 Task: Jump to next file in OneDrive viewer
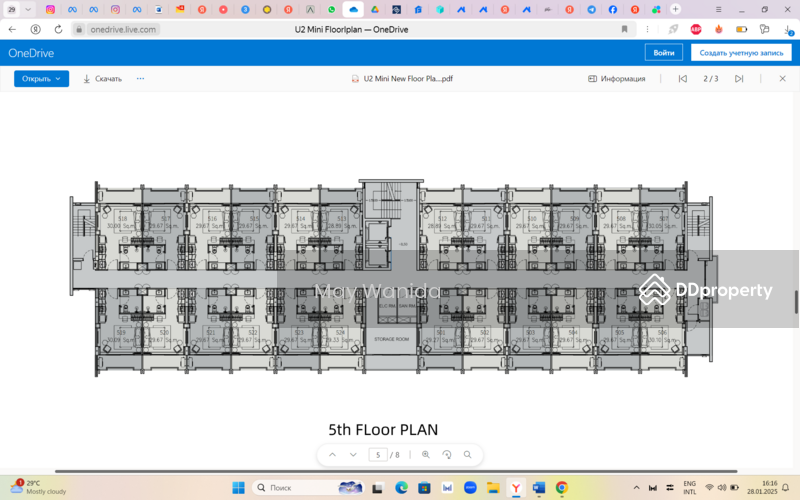tap(739, 79)
